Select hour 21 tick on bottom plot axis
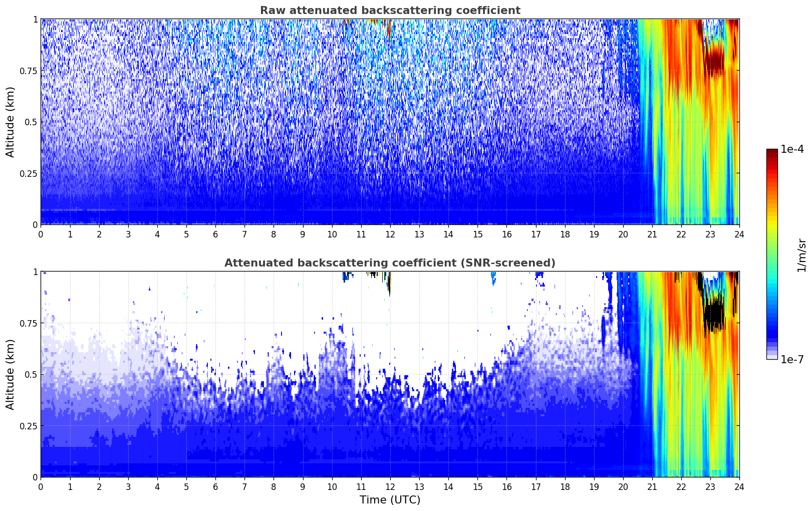 tap(652, 486)
